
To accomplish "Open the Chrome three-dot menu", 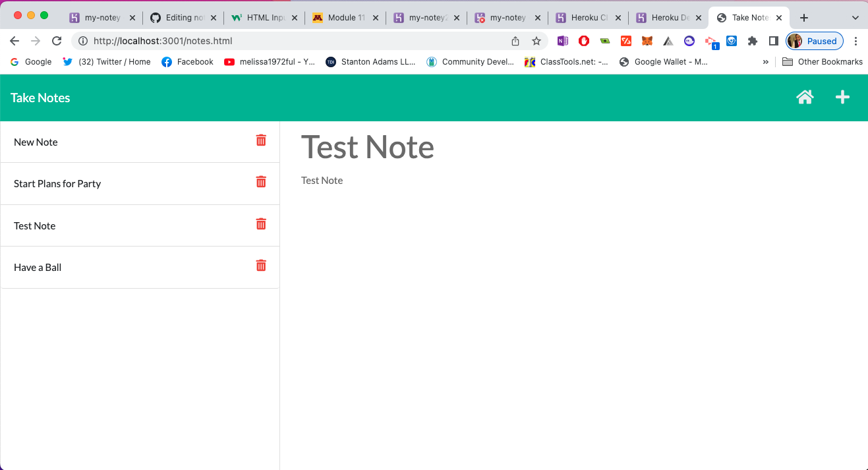I will (x=855, y=40).
